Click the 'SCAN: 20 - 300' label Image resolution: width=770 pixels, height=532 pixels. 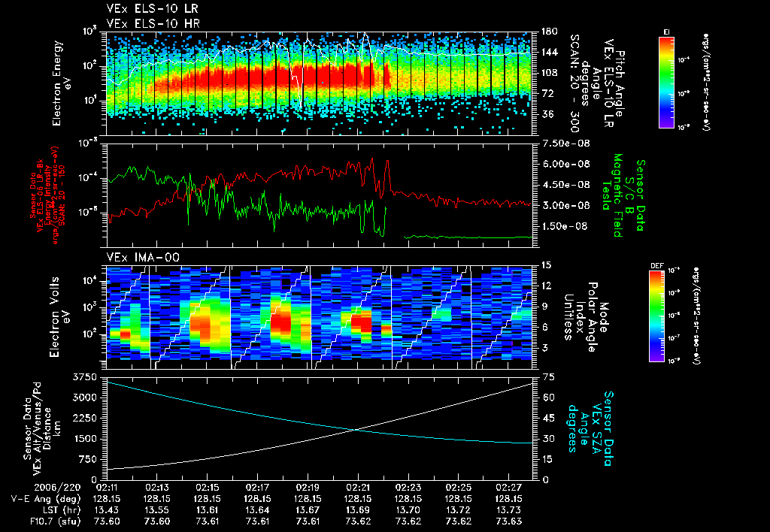[574, 83]
